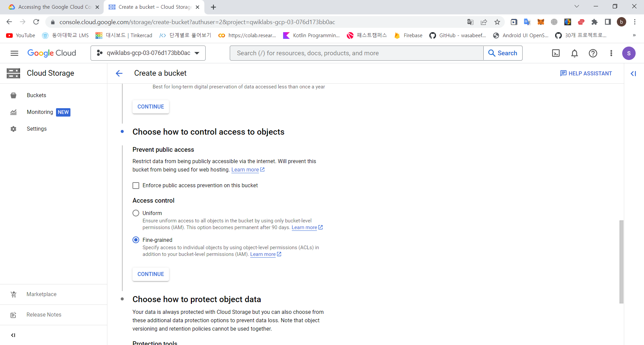644x345 pixels.
Task: Activate Cloud Shell terminal icon
Action: coord(556,53)
